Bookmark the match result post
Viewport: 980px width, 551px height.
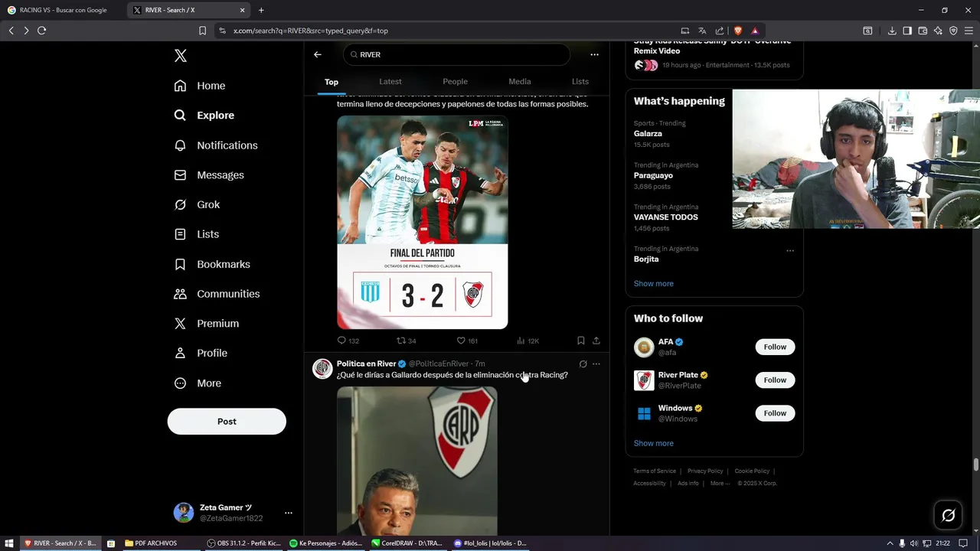(580, 341)
